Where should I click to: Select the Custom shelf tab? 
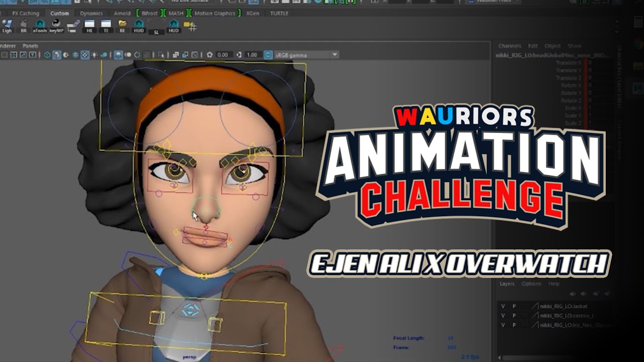[x=60, y=13]
